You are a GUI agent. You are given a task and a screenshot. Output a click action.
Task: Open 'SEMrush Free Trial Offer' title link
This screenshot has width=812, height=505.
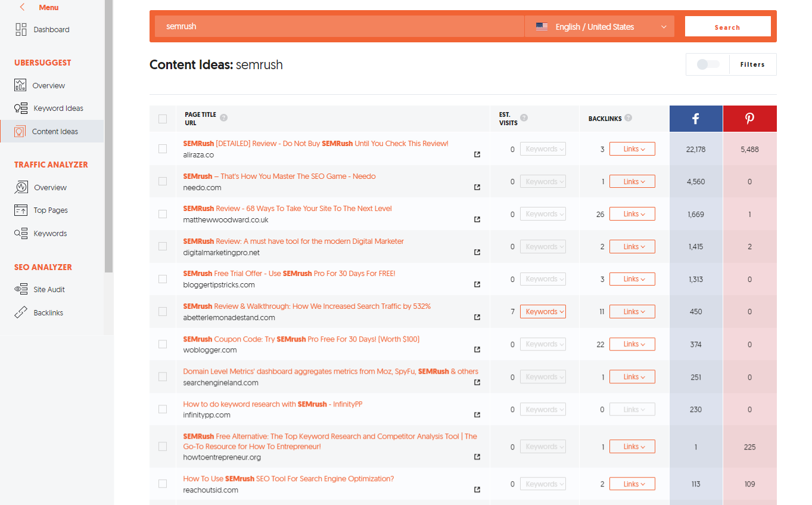[x=289, y=274]
